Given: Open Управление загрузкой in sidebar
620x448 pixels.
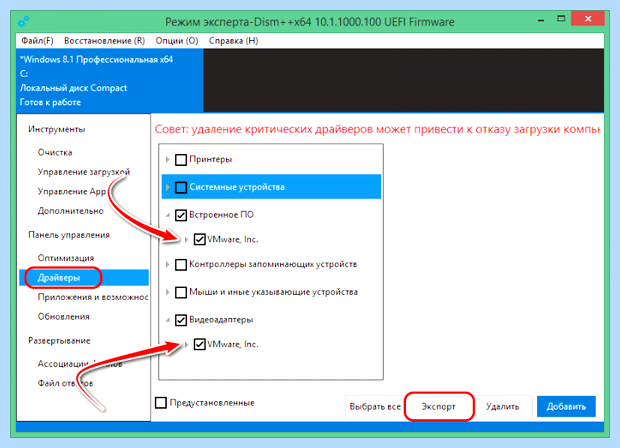Looking at the screenshot, I should tap(84, 172).
